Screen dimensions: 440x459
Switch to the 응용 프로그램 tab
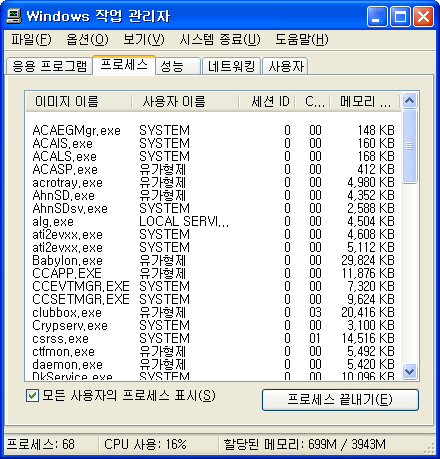point(49,66)
